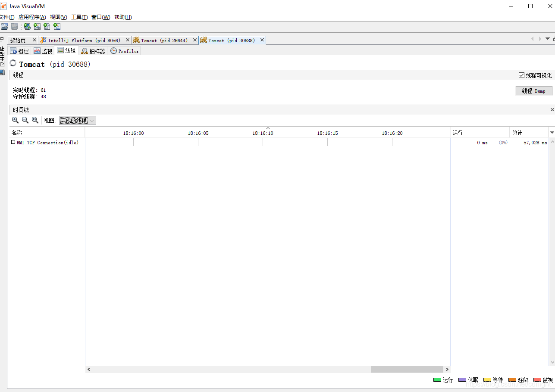Close the 时间线 timeline panel
The height and width of the screenshot is (392, 555).
pyautogui.click(x=552, y=110)
